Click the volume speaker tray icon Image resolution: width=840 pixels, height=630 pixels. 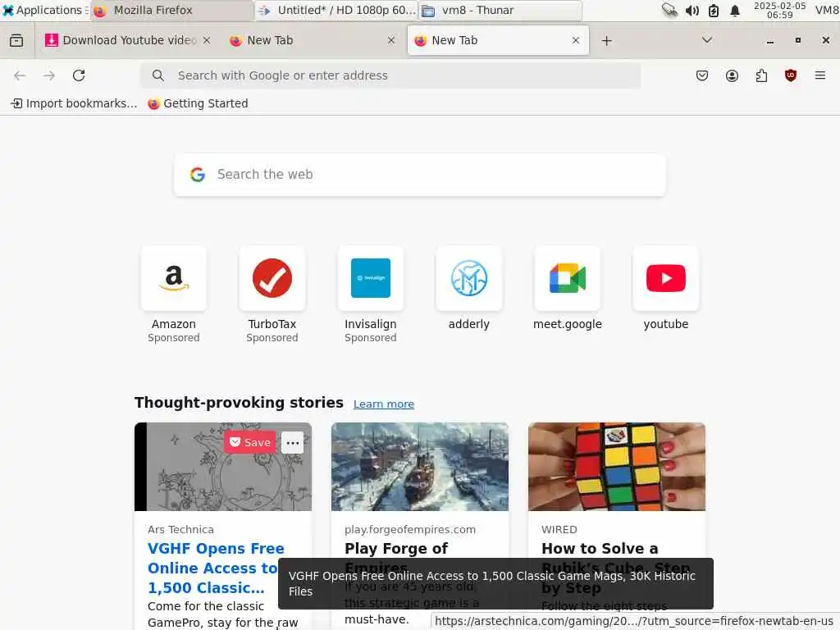[692, 10]
